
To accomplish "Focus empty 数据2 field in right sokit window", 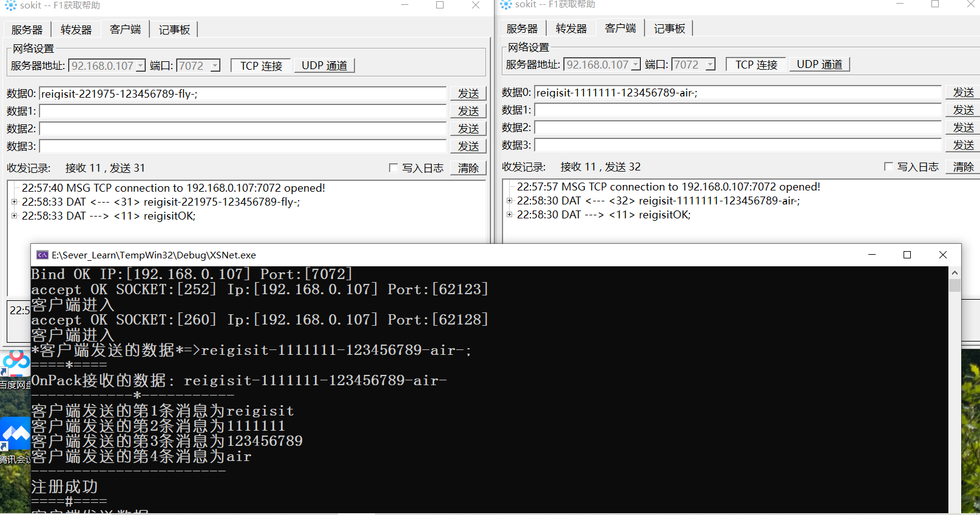I will pos(738,127).
